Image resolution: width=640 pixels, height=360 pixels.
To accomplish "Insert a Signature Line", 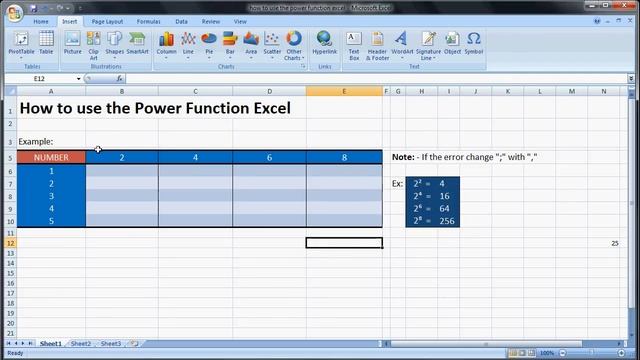I will [x=428, y=46].
